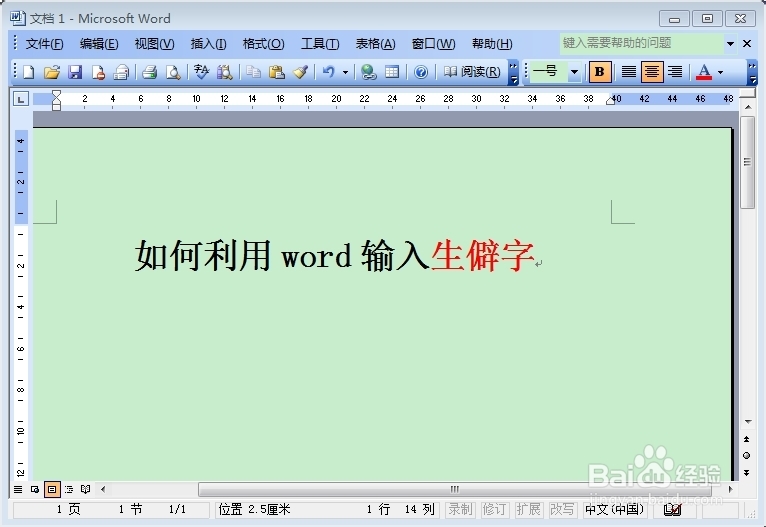Open the help question history dropdown
Image resolution: width=766 pixels, height=527 pixels.
[730, 44]
